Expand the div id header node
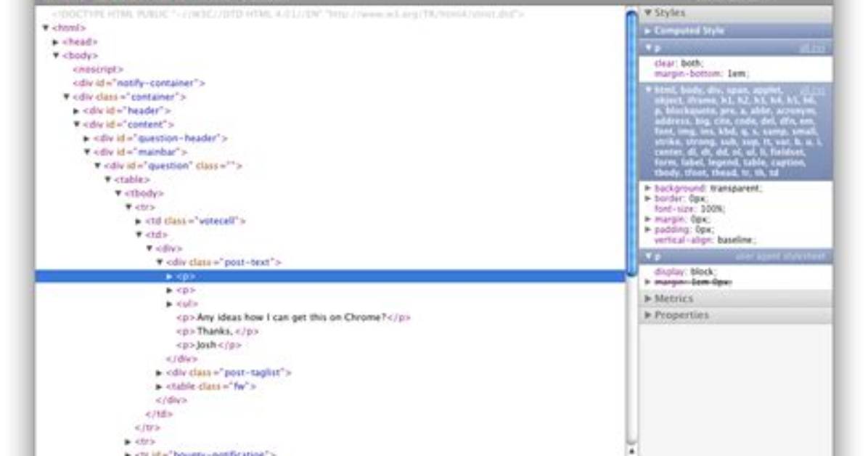 tap(76, 111)
